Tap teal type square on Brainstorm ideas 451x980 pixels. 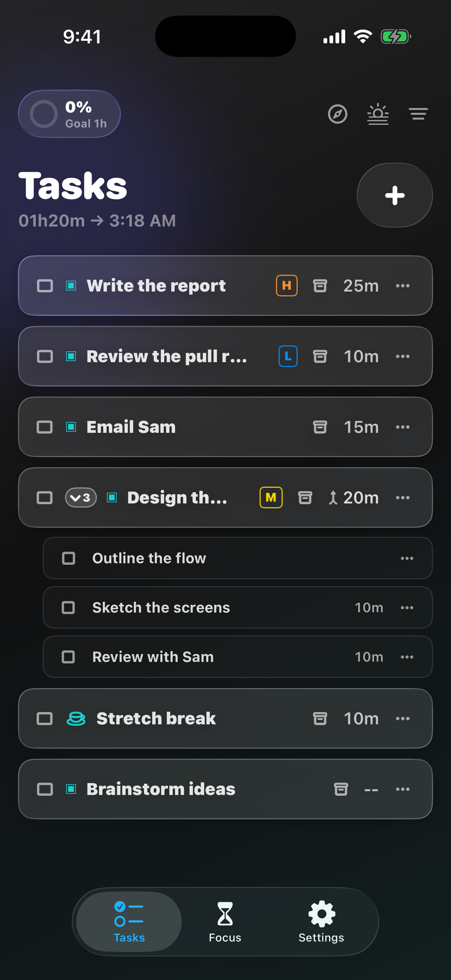(71, 789)
